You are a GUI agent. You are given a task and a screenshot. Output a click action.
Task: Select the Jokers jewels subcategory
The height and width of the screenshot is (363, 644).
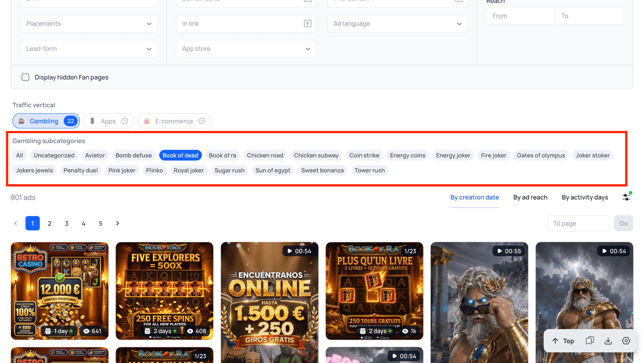34,170
